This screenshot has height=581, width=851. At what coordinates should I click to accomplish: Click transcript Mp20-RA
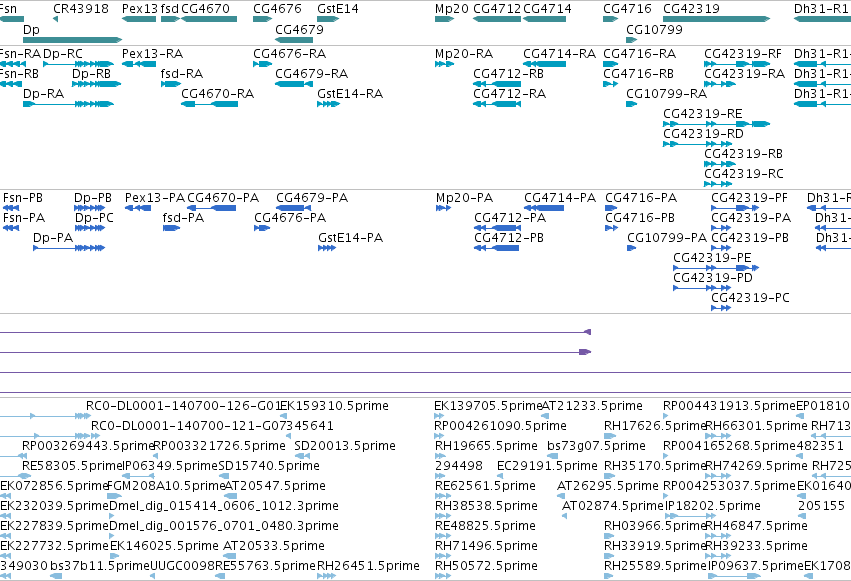tap(464, 54)
